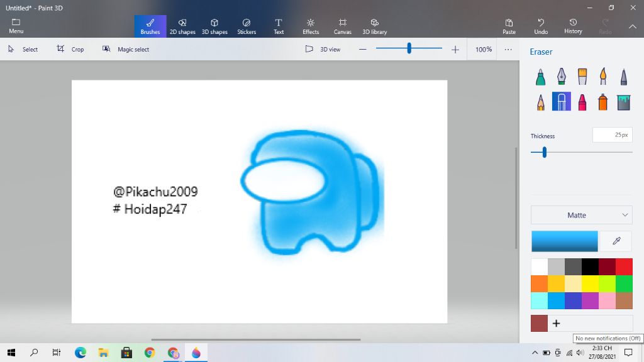Screen dimensions: 644x362
Task: Pick the custom brownish-red color swatch
Action: coord(539,324)
